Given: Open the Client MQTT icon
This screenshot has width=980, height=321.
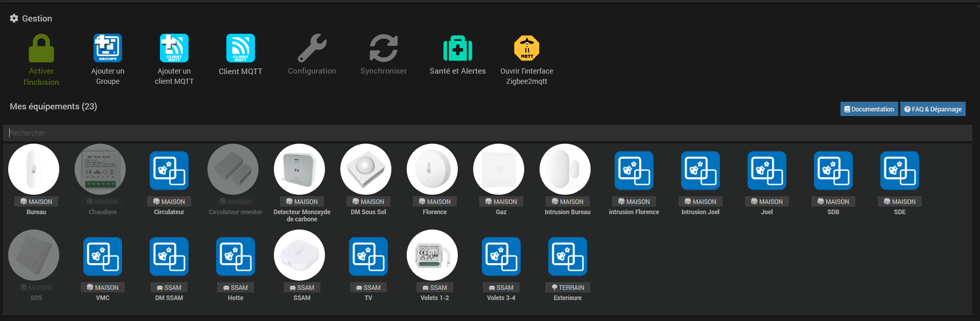Looking at the screenshot, I should [x=241, y=48].
